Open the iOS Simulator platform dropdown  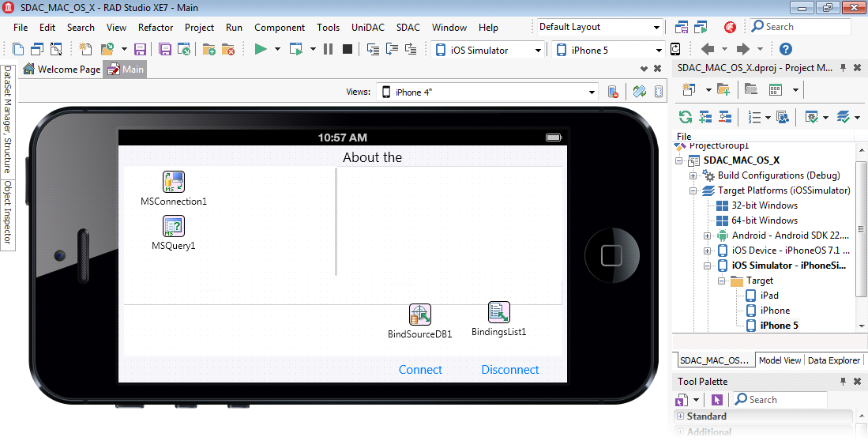[538, 50]
